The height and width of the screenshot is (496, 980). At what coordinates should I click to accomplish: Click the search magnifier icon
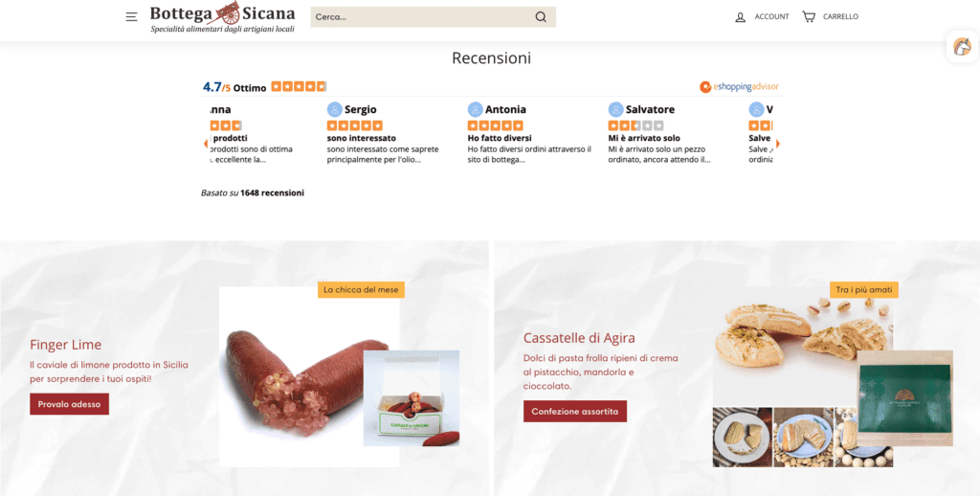(x=541, y=17)
